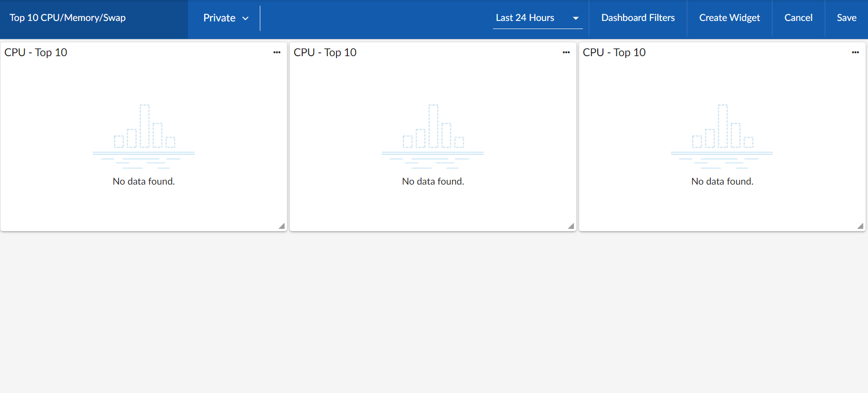Click the No data found text in middle widget
The width and height of the screenshot is (868, 393).
coord(433,181)
